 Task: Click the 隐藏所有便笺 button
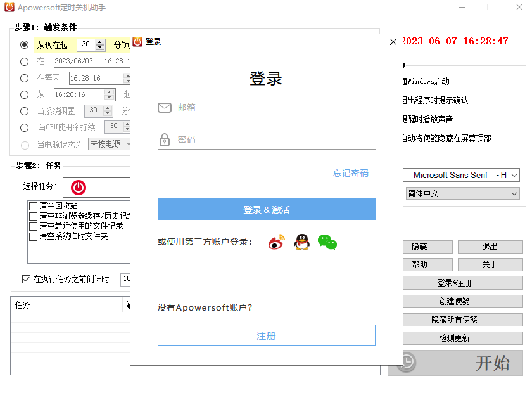pyautogui.click(x=463, y=319)
